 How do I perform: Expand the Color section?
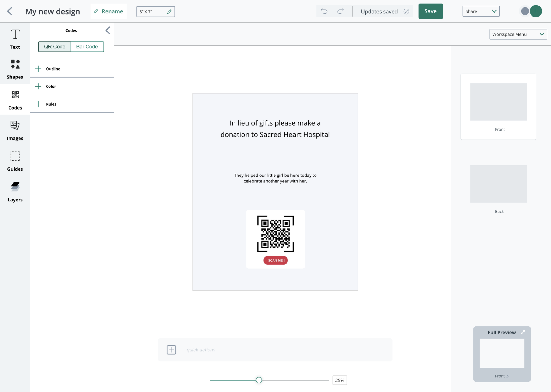(x=72, y=86)
